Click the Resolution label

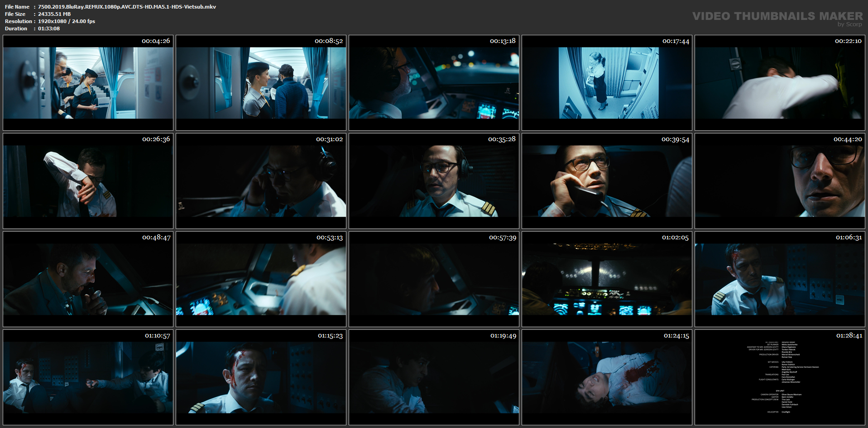coord(19,21)
